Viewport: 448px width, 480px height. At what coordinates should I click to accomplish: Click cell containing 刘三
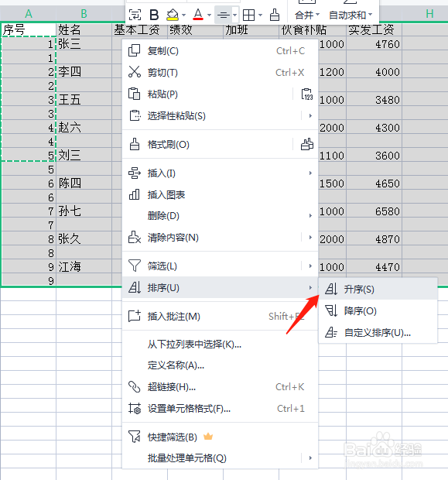click(x=84, y=155)
